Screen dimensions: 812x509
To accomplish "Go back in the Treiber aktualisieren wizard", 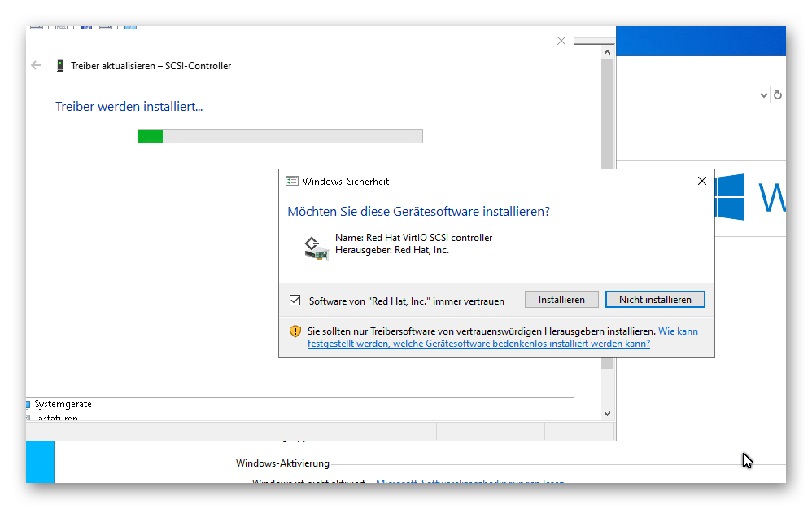I will coord(36,65).
